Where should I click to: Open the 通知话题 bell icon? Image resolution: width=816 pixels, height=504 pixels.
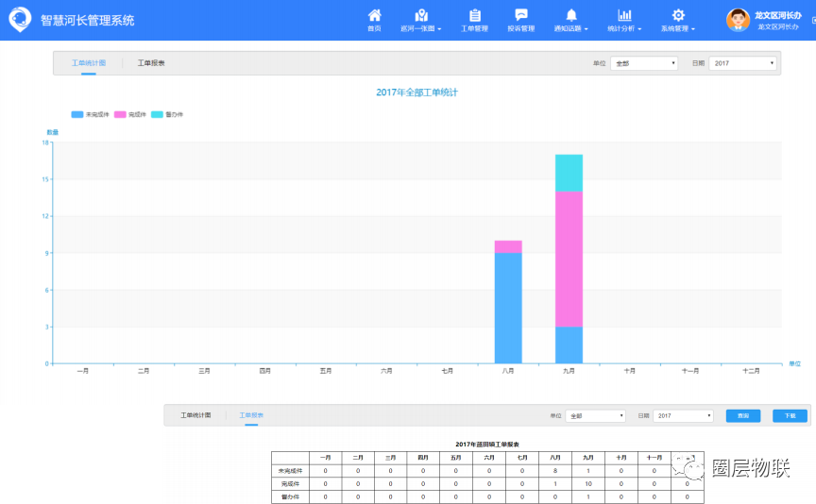(570, 15)
